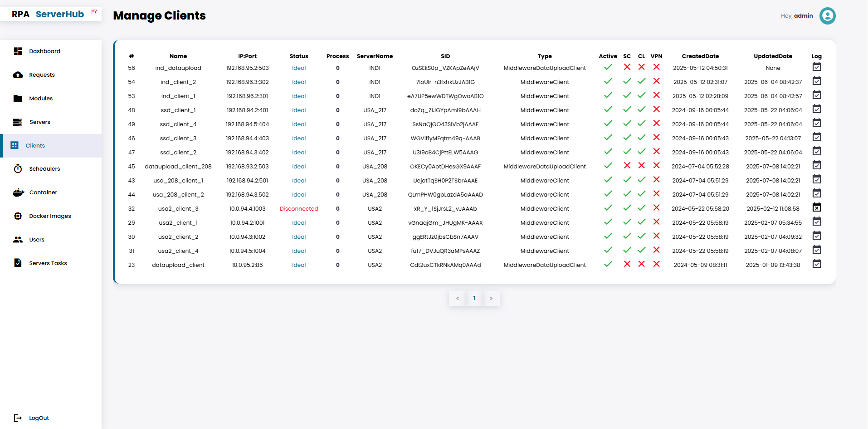Toggle CL checkmark for usa2_client_4
Viewport: 868px width, 429px height.
(x=641, y=250)
